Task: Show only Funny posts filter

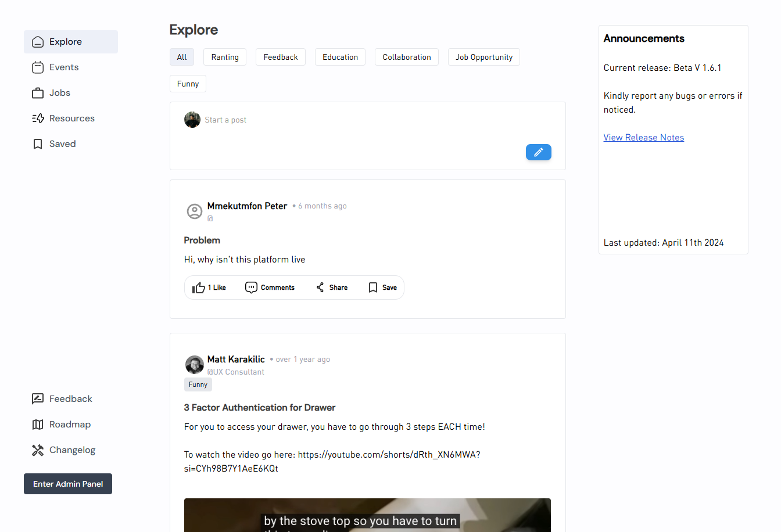Action: tap(188, 84)
